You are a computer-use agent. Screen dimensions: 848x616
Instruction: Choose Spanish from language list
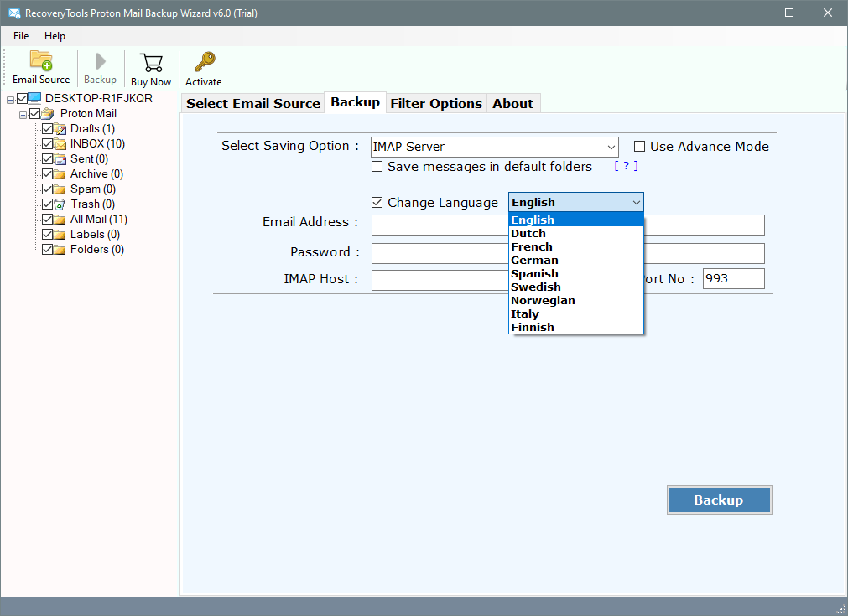pyautogui.click(x=576, y=274)
